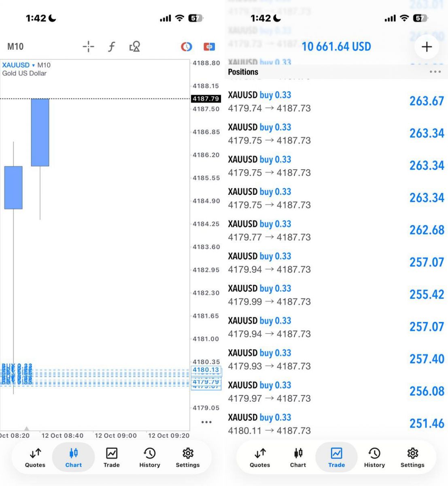Open History tab on the chart screen
This screenshot has height=486, width=448.
(x=150, y=458)
